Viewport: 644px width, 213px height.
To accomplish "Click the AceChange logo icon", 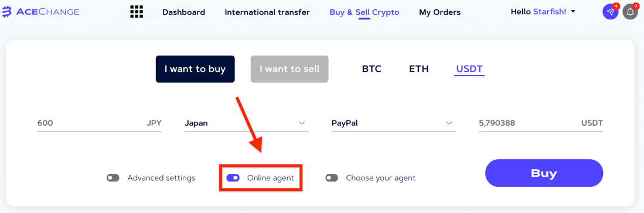I will tap(7, 12).
